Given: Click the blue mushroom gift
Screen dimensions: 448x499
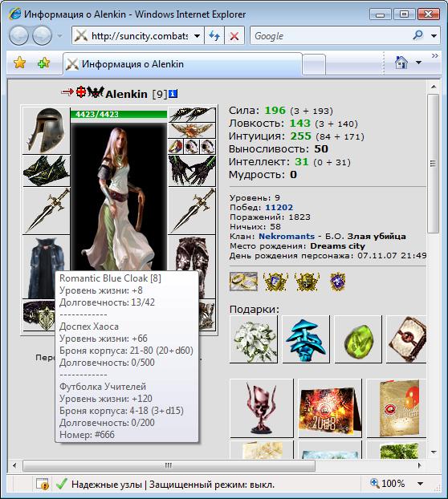Looking at the screenshot, I should pos(306,339).
